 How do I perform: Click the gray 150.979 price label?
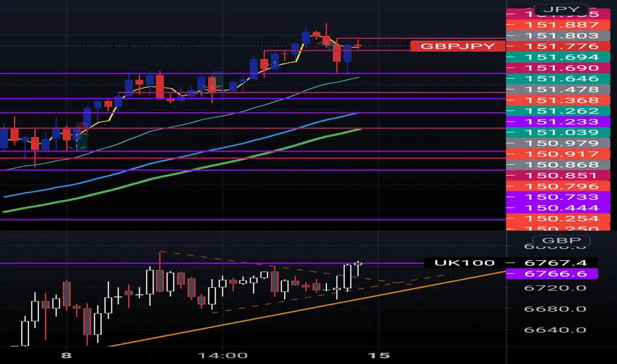(558, 143)
